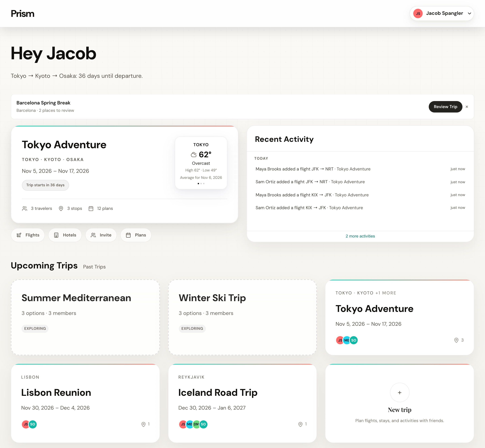Click EXPLORING badge on Winter Ski Trip
This screenshot has height=448, width=485.
tap(192, 328)
